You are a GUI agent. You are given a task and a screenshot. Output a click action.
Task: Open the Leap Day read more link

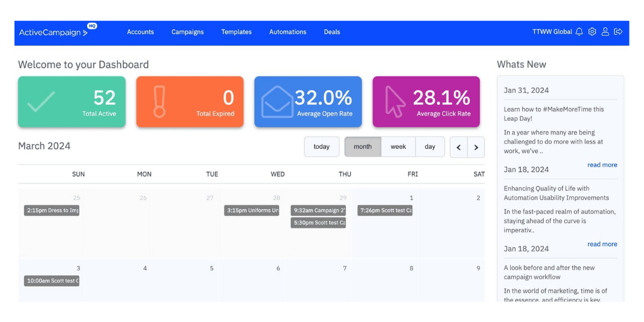pyautogui.click(x=602, y=165)
